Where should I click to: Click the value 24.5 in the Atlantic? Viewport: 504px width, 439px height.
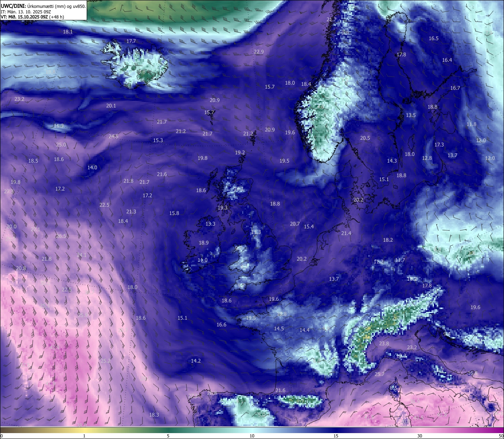click(x=113, y=136)
